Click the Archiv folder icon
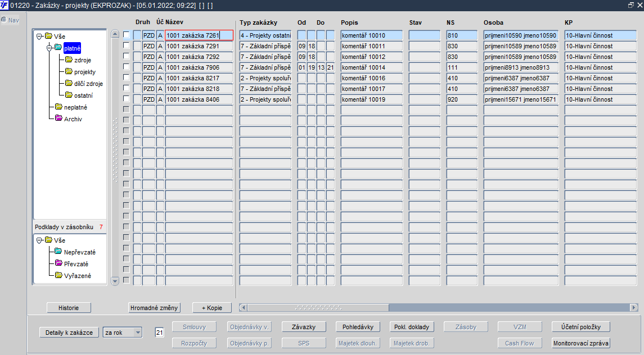 pos(58,119)
